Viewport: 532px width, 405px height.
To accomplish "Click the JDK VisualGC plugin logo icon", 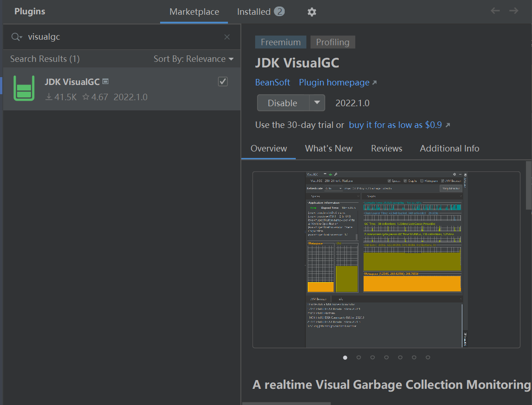I will 24,88.
